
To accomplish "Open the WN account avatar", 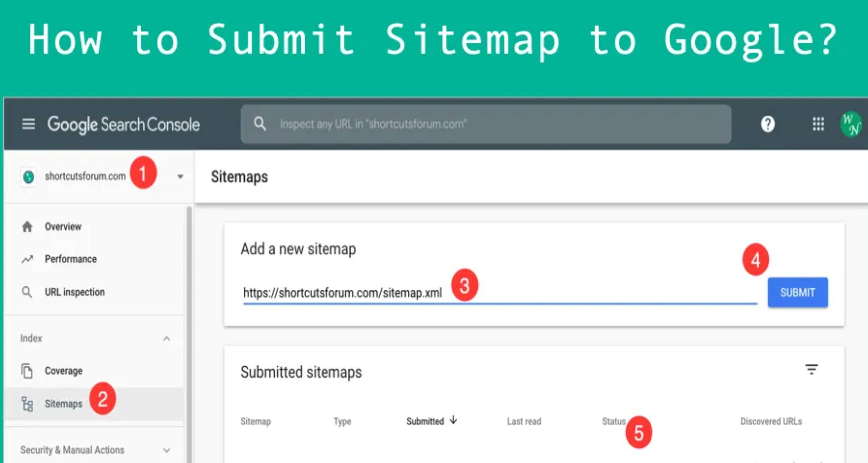I will click(x=851, y=124).
